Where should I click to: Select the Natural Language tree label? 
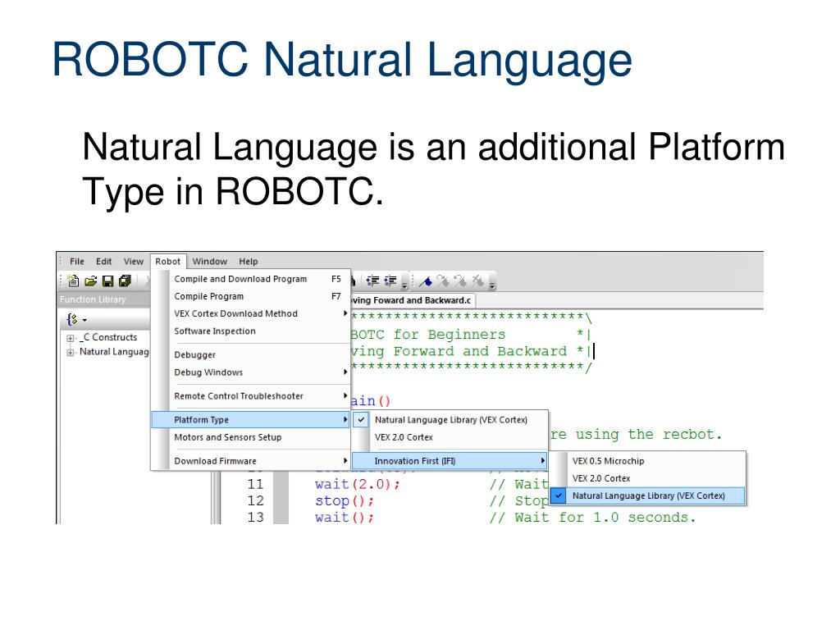(114, 352)
